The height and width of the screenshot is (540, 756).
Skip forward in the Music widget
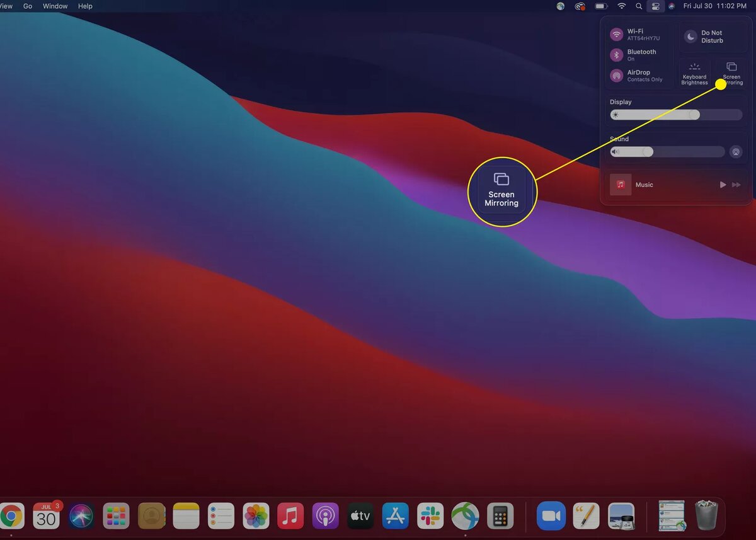point(736,185)
